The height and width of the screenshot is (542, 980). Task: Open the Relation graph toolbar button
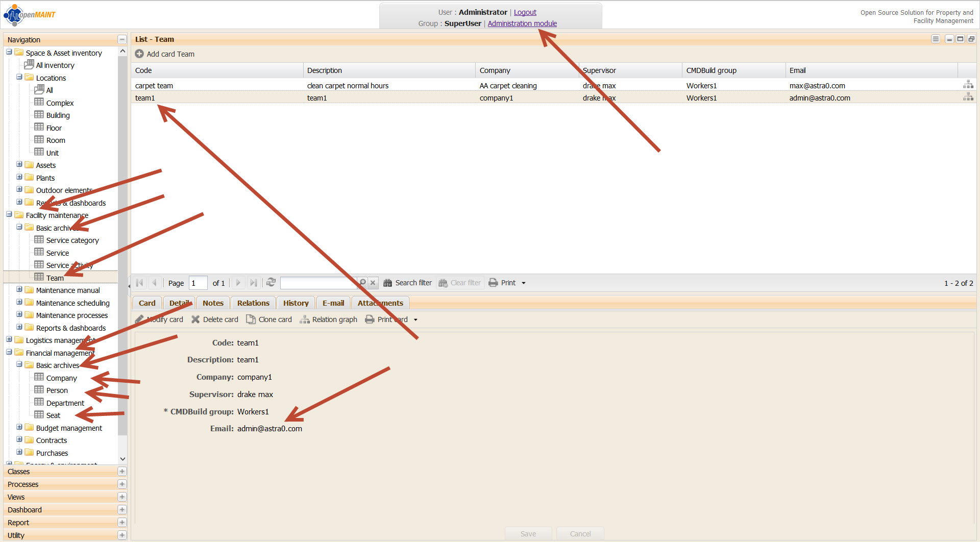(x=329, y=319)
